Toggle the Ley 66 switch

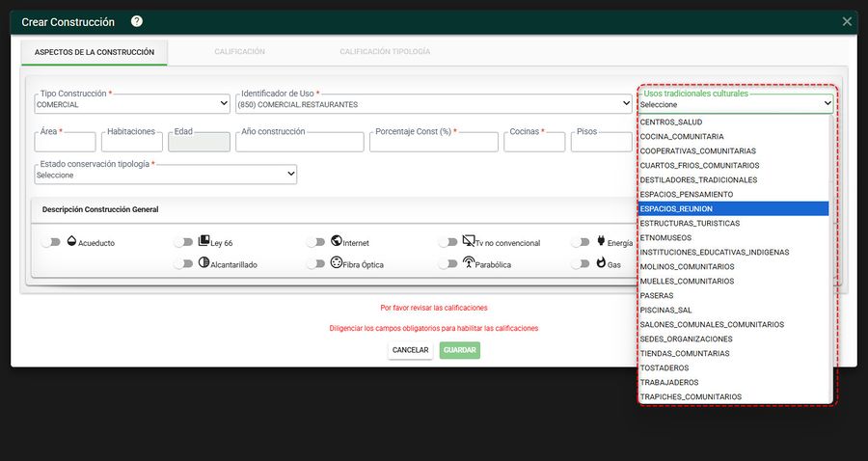click(183, 242)
